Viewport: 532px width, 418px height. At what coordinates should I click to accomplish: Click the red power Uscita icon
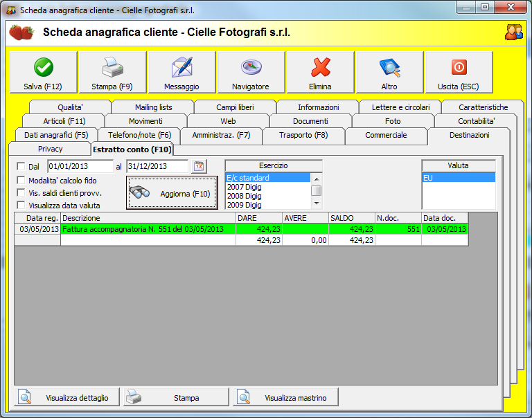pyautogui.click(x=459, y=67)
